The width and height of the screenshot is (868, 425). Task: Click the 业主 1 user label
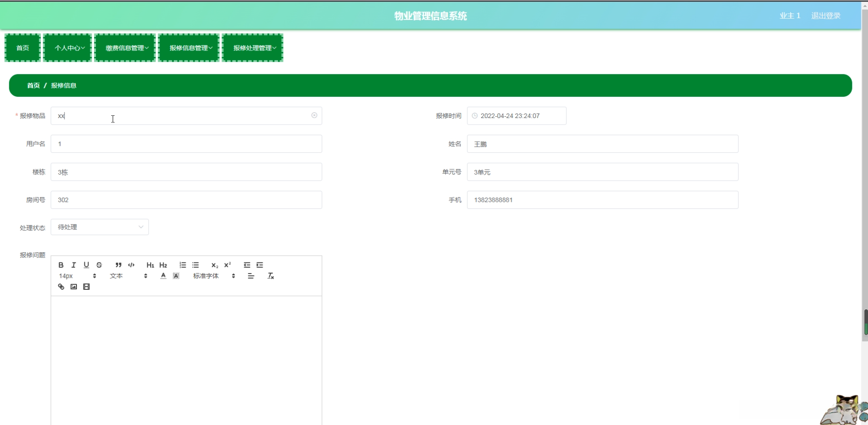pyautogui.click(x=790, y=16)
